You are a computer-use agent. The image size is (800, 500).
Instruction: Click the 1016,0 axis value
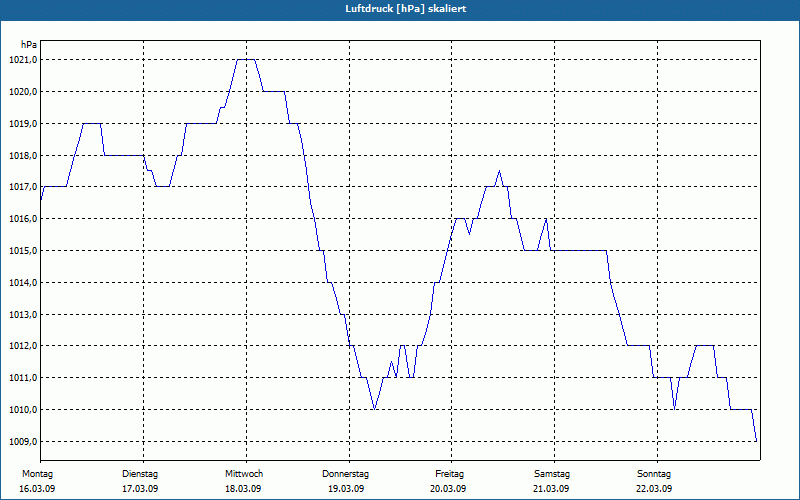coord(23,218)
